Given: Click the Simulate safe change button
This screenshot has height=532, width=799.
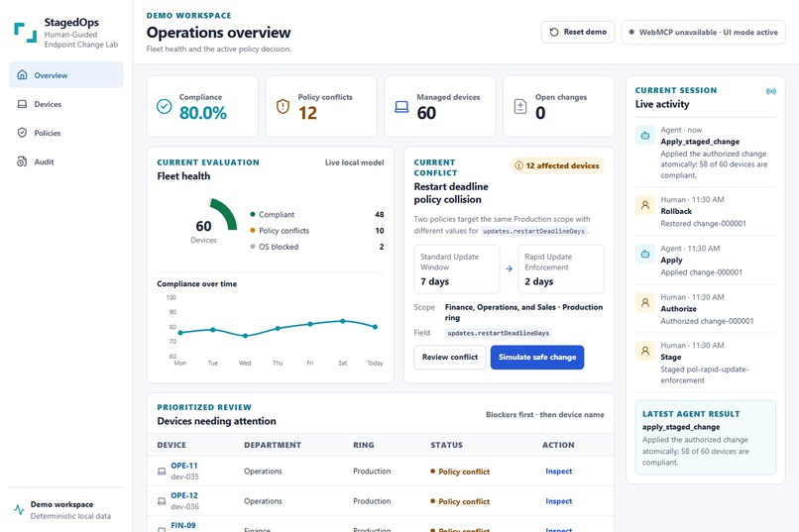Looking at the screenshot, I should 537,358.
